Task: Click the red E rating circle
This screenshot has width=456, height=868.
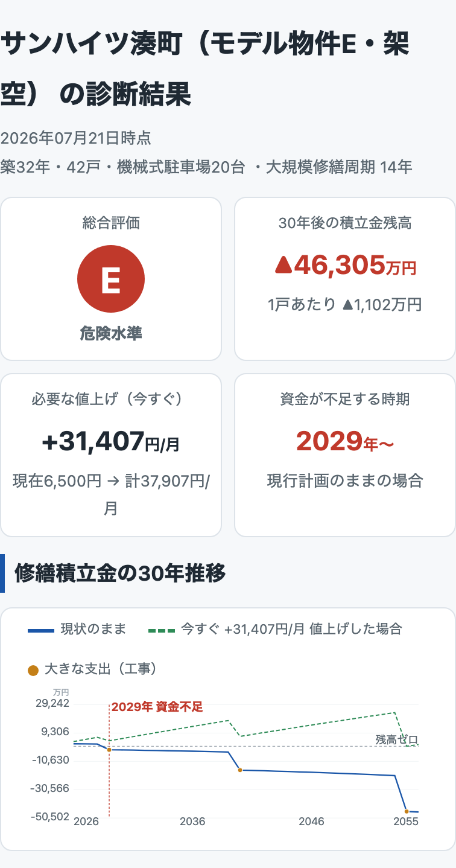Action: (x=111, y=279)
